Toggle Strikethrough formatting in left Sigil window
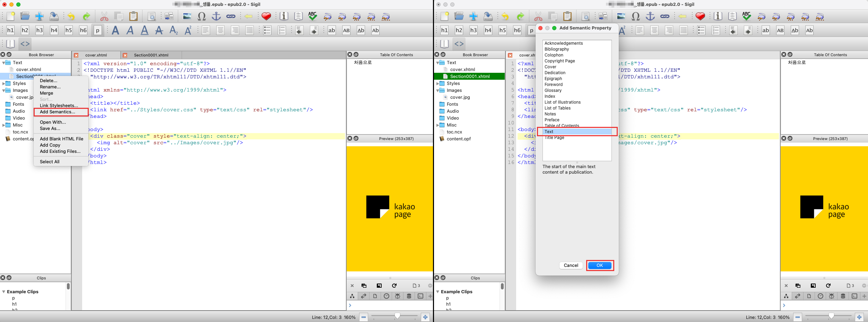 coord(159,31)
